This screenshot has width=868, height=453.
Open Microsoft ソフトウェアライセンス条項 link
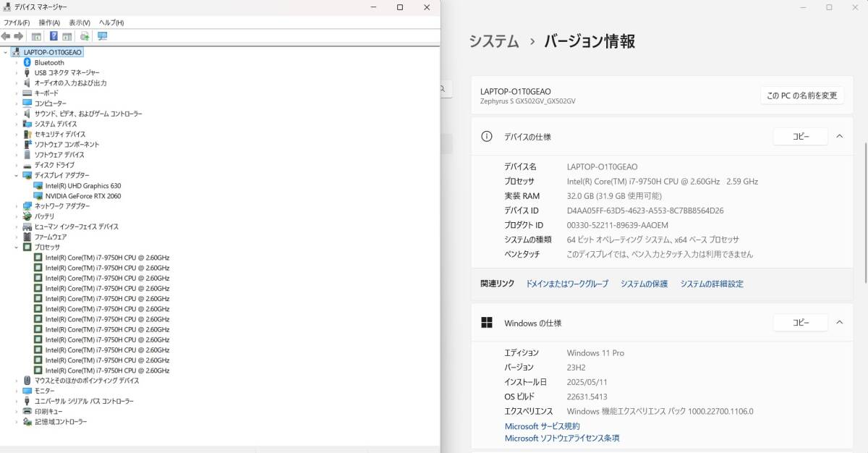click(562, 438)
